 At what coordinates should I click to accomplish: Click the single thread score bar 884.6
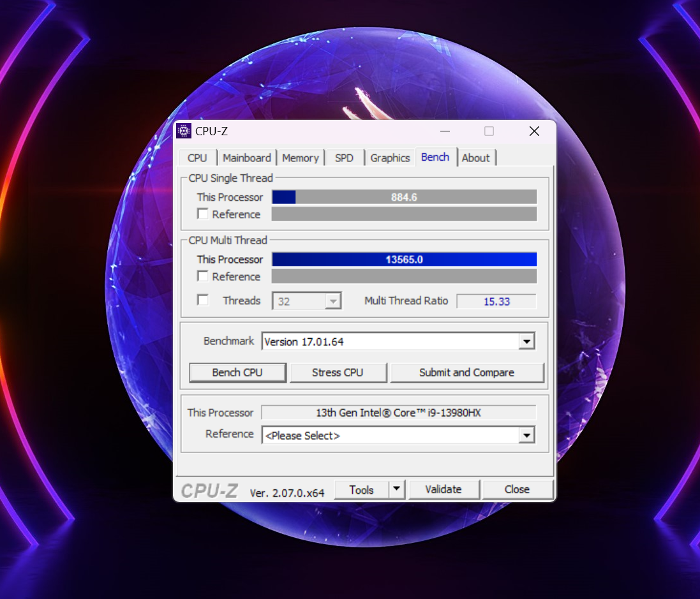pyautogui.click(x=405, y=197)
